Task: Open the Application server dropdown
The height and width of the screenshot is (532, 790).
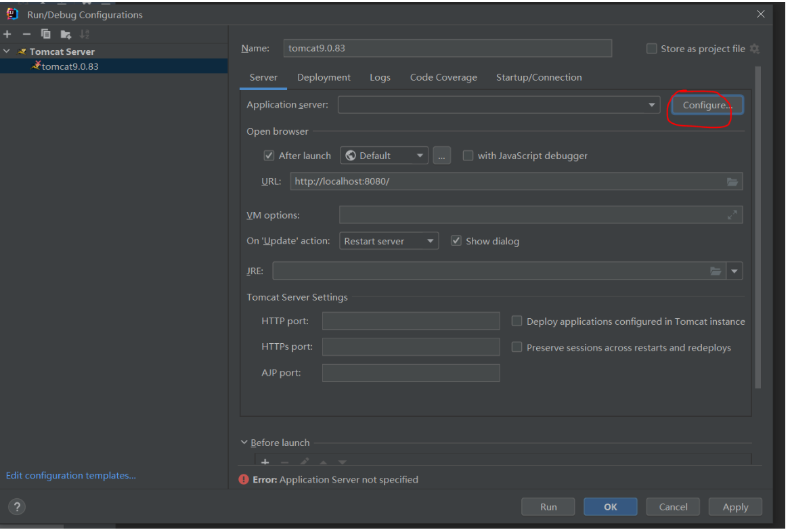Action: pos(499,105)
